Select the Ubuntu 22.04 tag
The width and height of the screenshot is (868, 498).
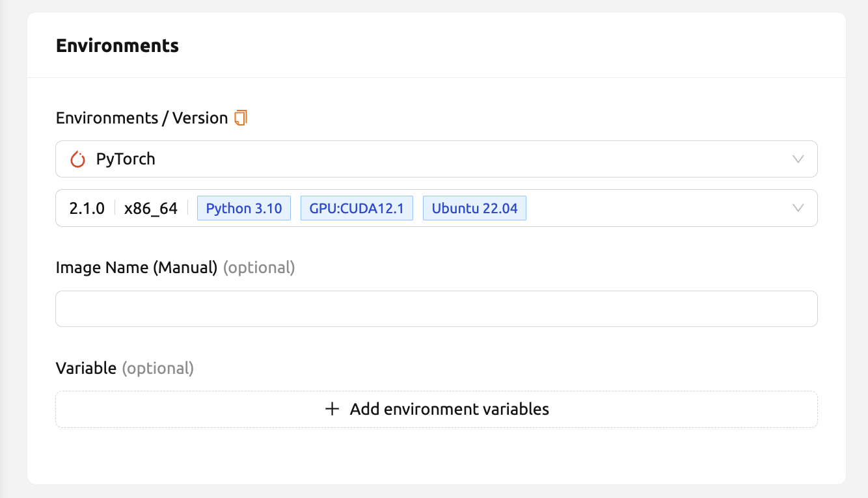click(x=474, y=208)
